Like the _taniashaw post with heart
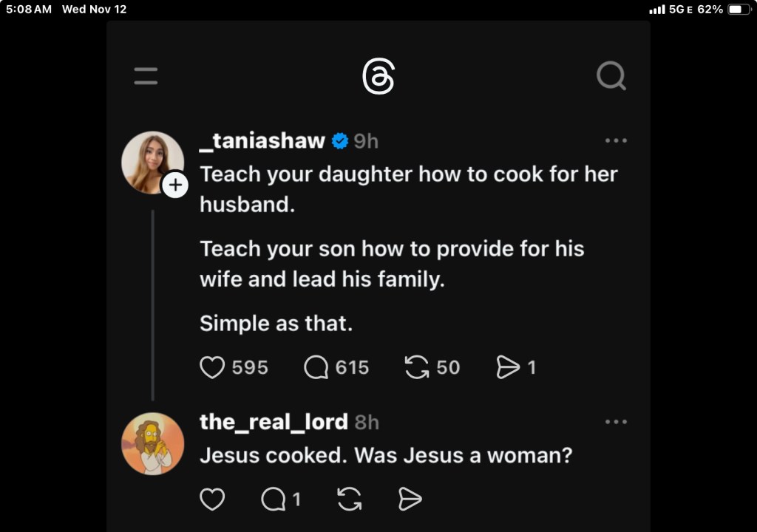This screenshot has height=532, width=757. (x=212, y=367)
